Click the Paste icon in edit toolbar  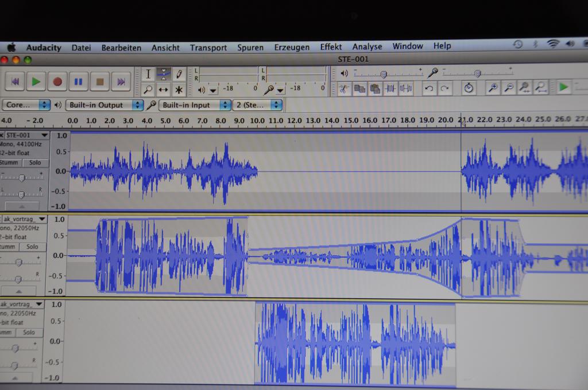tap(375, 89)
